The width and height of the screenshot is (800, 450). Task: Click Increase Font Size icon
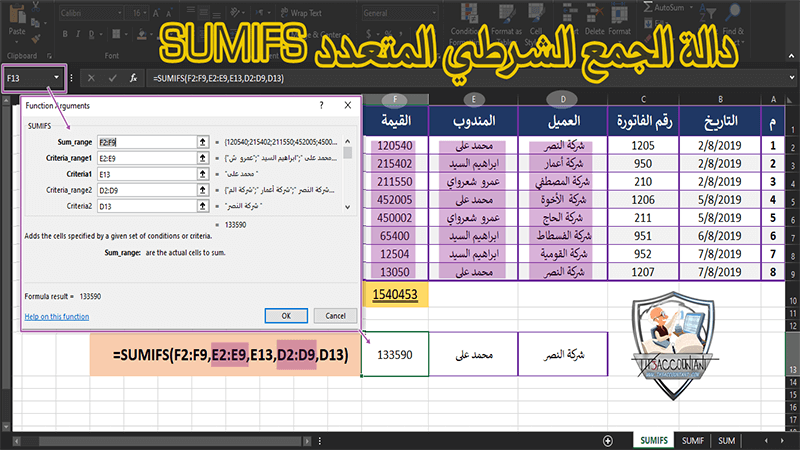pyautogui.click(x=157, y=13)
